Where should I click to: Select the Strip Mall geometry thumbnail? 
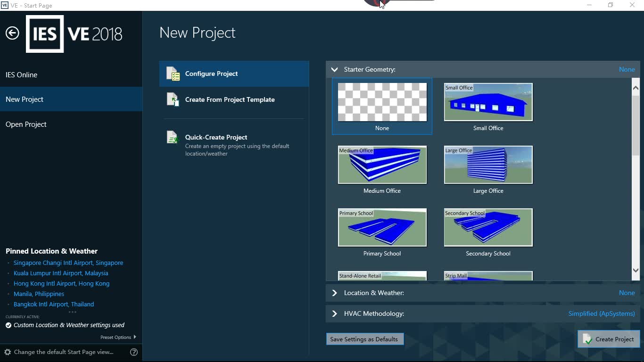[x=488, y=276]
